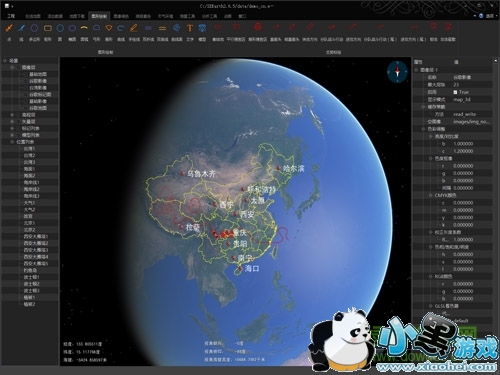The height and width of the screenshot is (375, 500).
Task: Open the 天气环境 weather tab
Action: pos(165,16)
